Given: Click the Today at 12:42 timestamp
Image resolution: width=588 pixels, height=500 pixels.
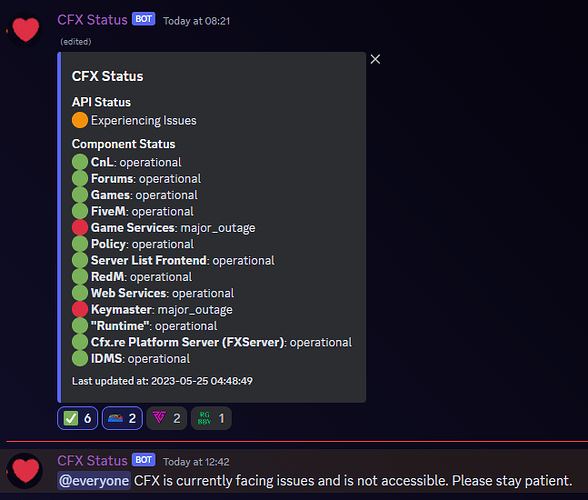Looking at the screenshot, I should pos(196,462).
